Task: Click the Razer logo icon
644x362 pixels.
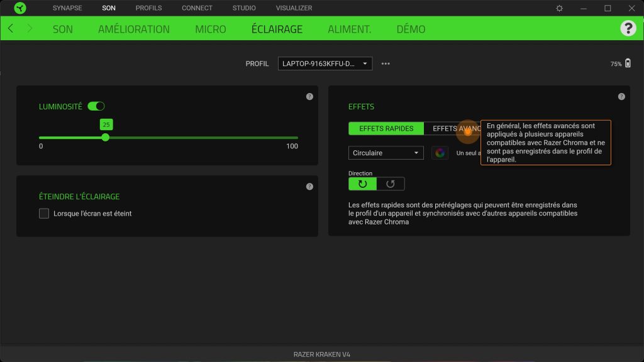Action: coord(19,8)
